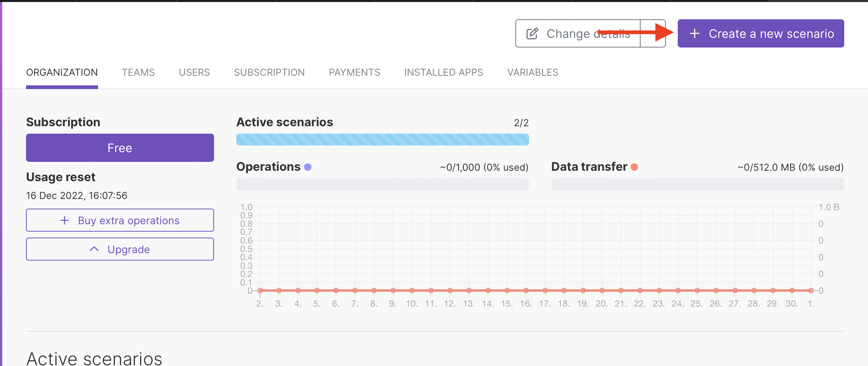The width and height of the screenshot is (868, 366).
Task: Switch to the TEAMS tab
Action: tap(138, 72)
